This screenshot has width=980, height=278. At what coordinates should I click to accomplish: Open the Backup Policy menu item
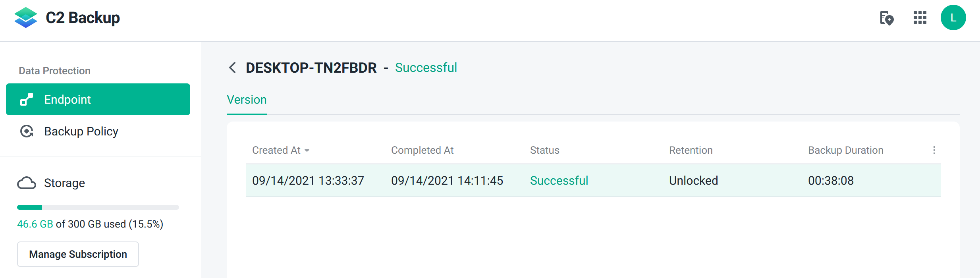click(x=81, y=131)
